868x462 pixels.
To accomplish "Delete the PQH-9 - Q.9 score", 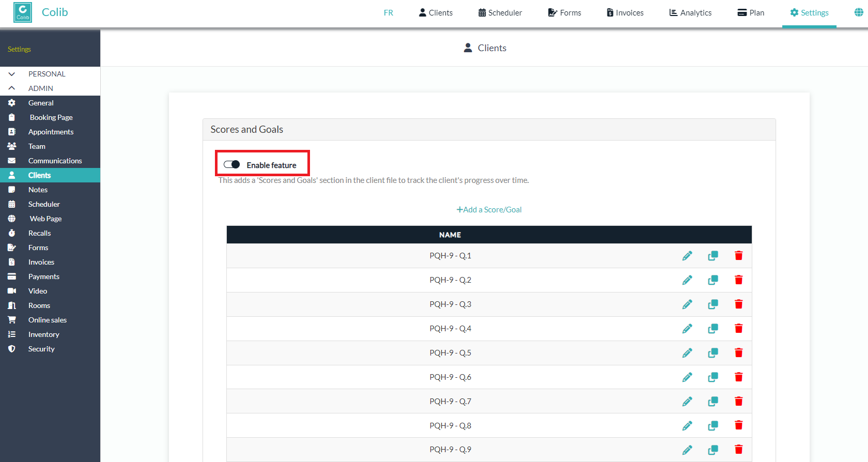I will coord(739,450).
